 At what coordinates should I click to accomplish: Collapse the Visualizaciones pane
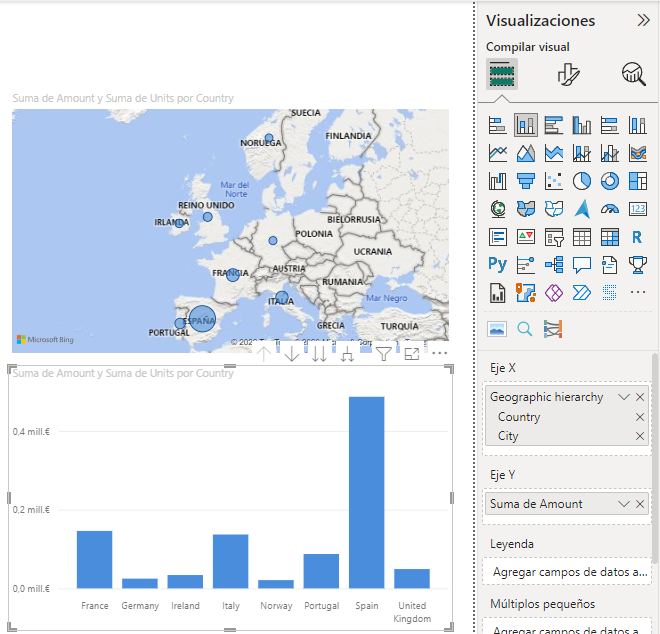point(643,20)
